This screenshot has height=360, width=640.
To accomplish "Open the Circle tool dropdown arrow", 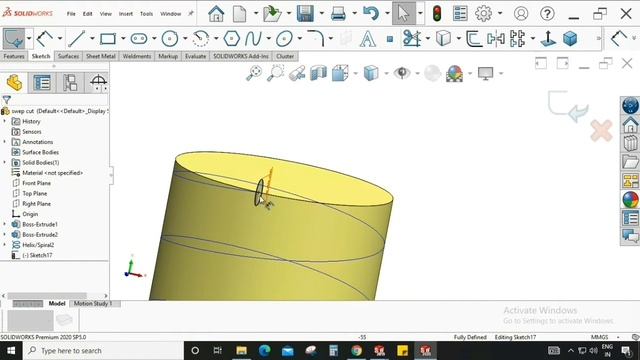I will 185,39.
